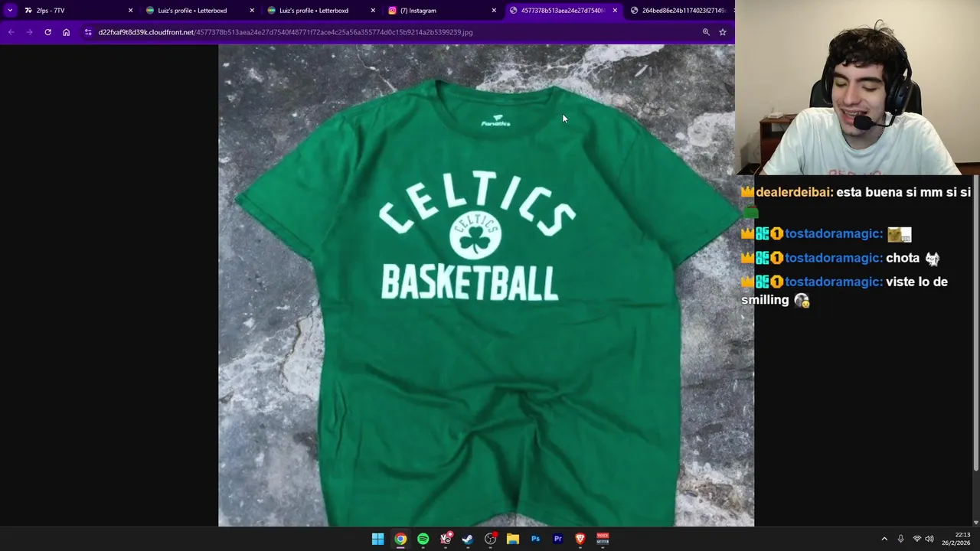Switch to second Luiz's profile Letterboxd tab
Screen dimensions: 980x551
tap(320, 11)
